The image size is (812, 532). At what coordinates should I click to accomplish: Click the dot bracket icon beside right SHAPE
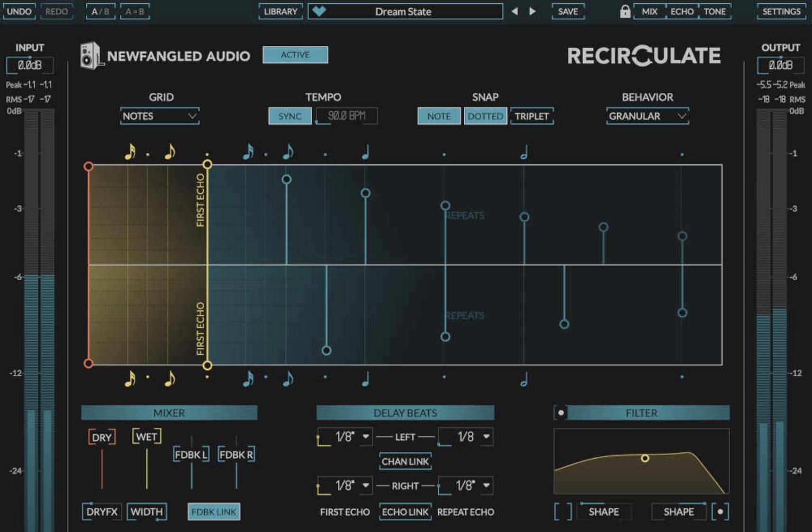tap(720, 512)
